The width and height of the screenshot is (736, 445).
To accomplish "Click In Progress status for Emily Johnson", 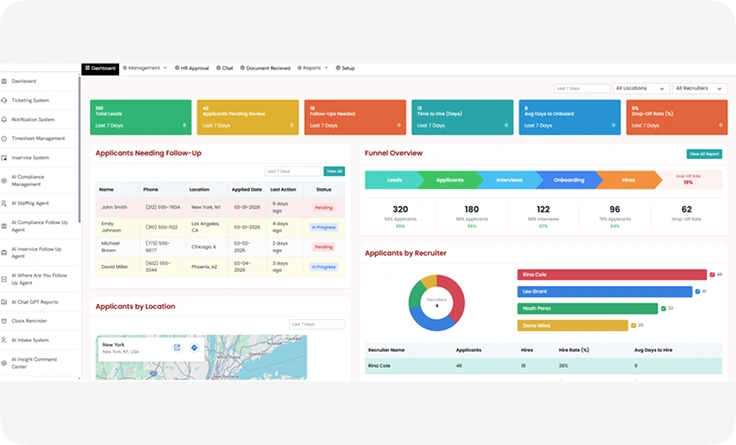I will coord(323,227).
